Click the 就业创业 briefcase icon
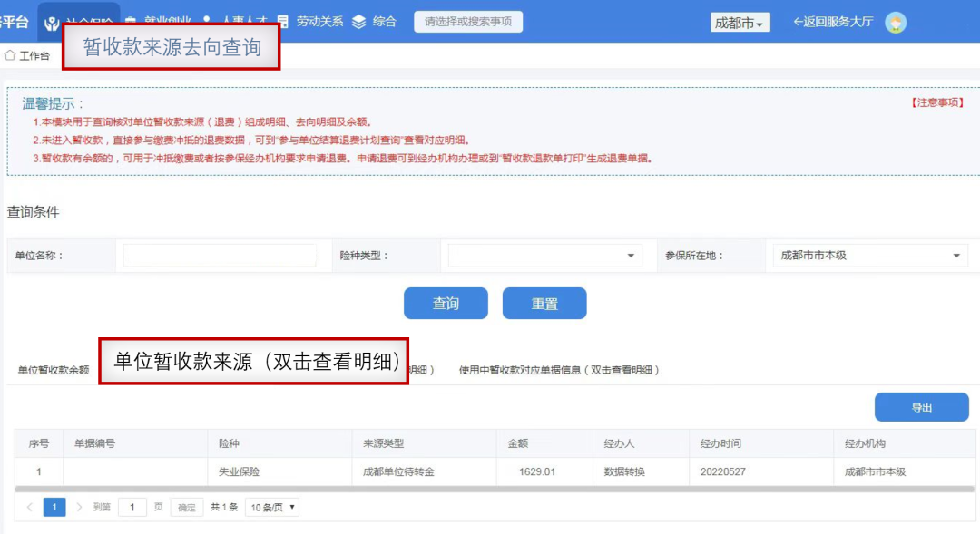Image resolution: width=980 pixels, height=534 pixels. coord(132,21)
